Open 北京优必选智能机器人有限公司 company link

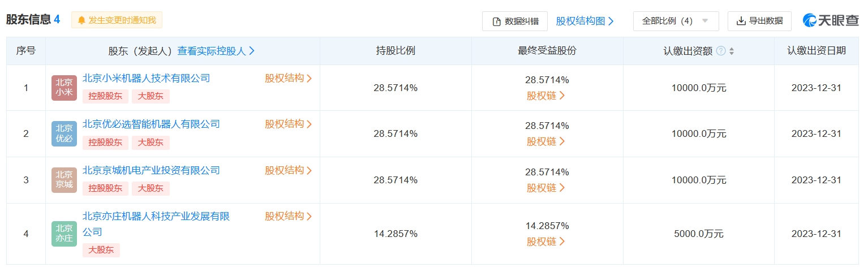[x=151, y=124]
